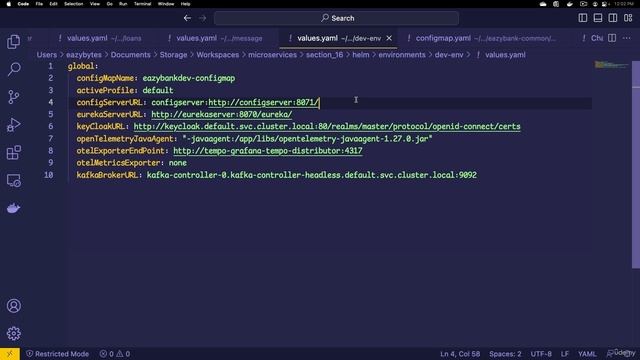This screenshot has height=360, width=640.
Task: Click the command center Search field
Action: (x=336, y=18)
